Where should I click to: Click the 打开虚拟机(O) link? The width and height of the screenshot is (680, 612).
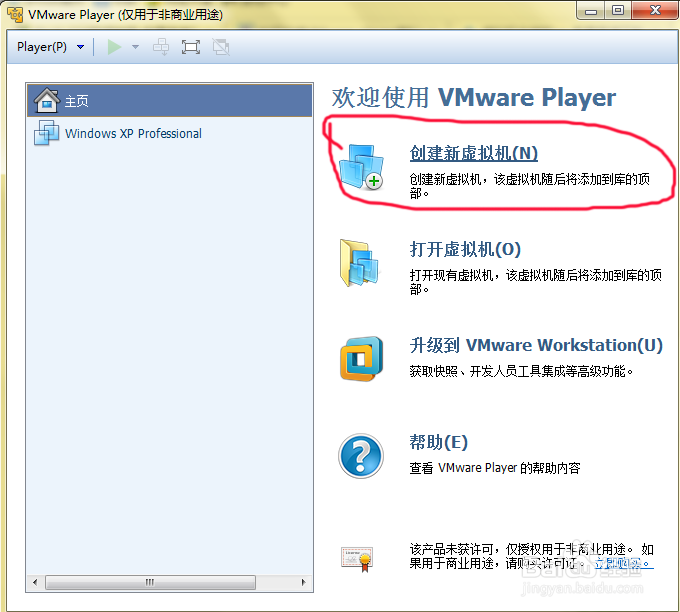point(465,249)
